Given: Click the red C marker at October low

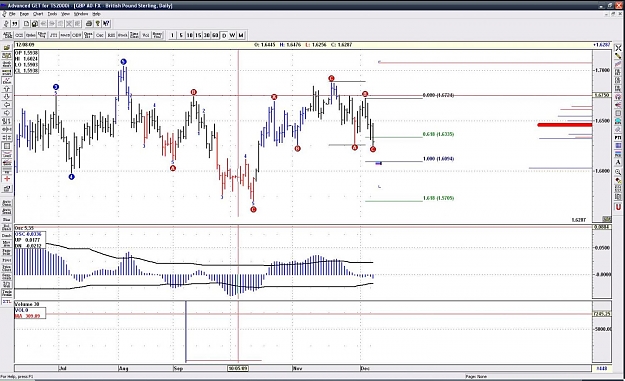Looking at the screenshot, I should click(254, 209).
